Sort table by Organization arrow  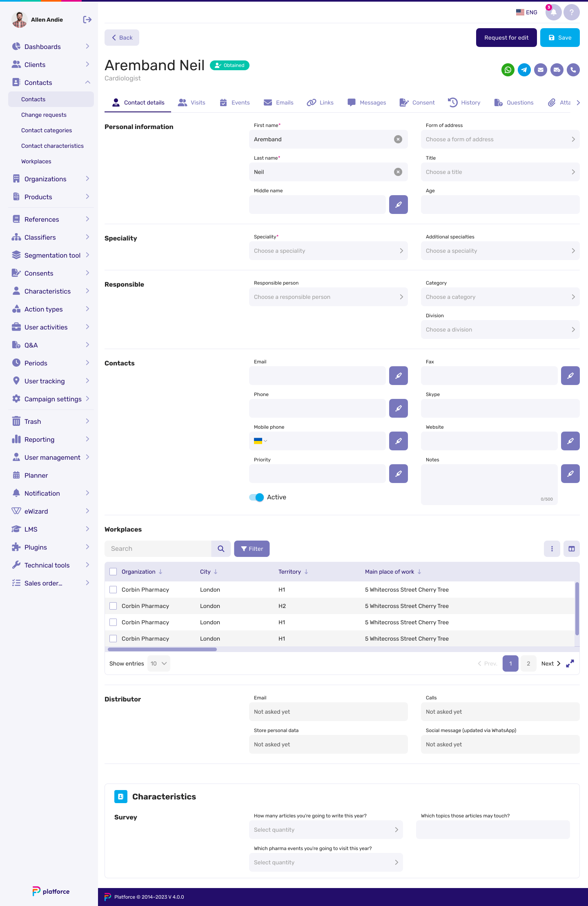[160, 572]
